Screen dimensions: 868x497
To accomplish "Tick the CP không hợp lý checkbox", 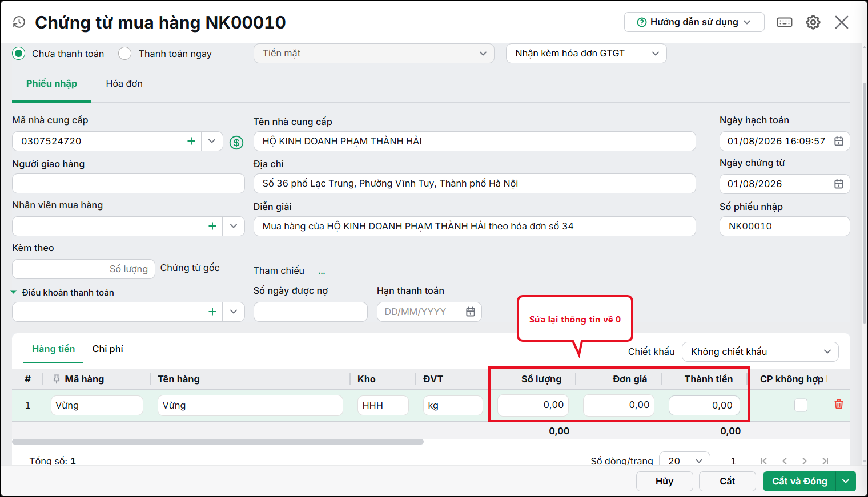I will click(801, 405).
